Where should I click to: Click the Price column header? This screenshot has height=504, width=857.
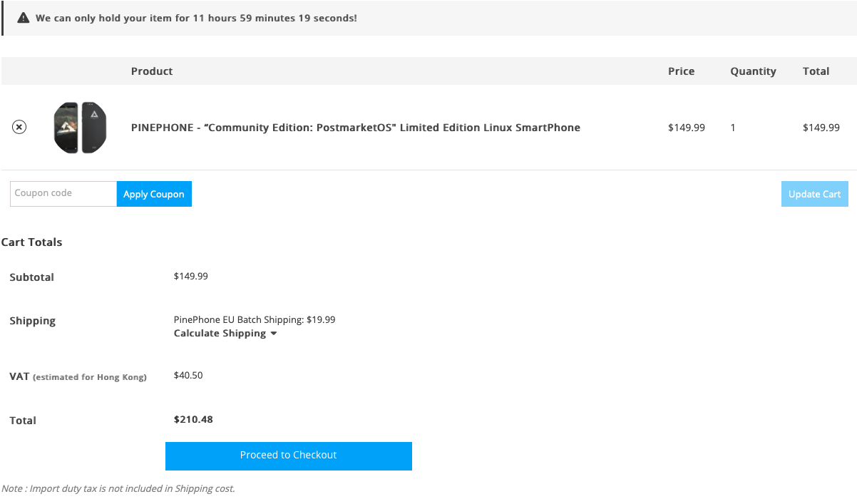(681, 71)
